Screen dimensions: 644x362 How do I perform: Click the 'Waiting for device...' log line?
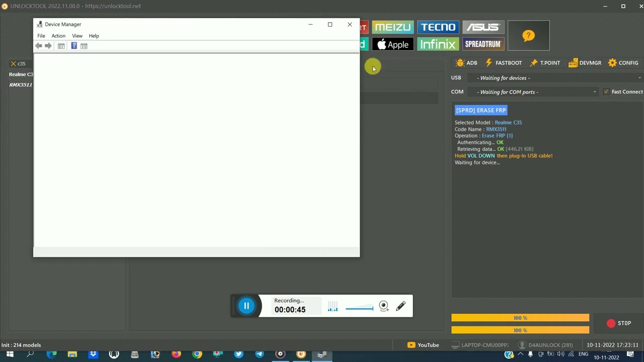(x=477, y=162)
